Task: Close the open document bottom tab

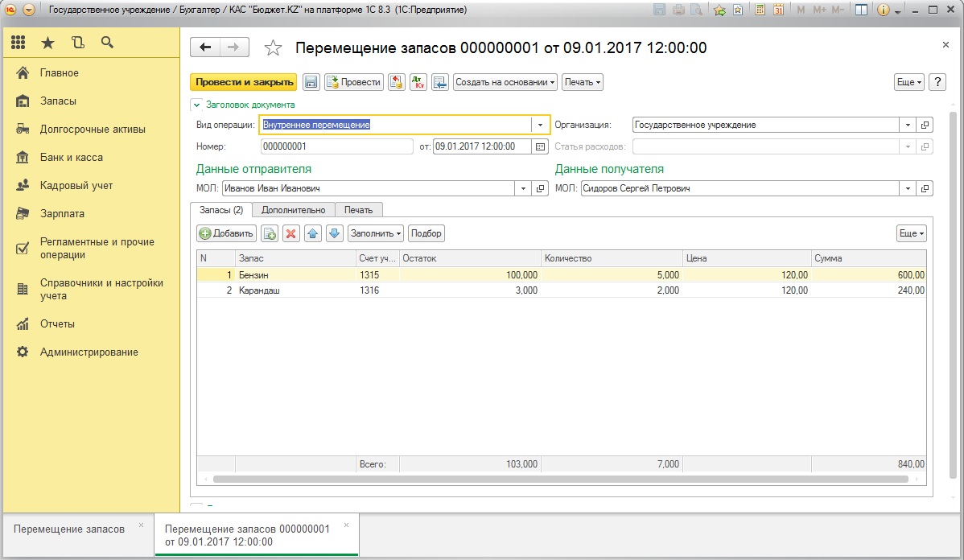Action: coord(346,525)
